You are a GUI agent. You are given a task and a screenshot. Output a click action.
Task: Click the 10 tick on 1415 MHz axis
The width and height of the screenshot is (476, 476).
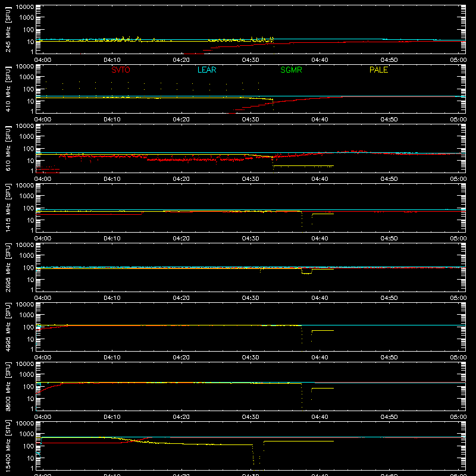point(30,220)
